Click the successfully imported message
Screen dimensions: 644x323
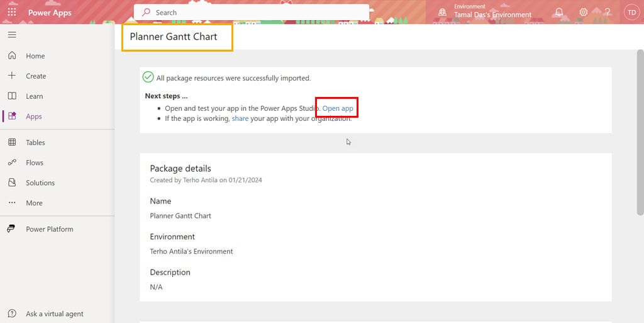click(233, 78)
